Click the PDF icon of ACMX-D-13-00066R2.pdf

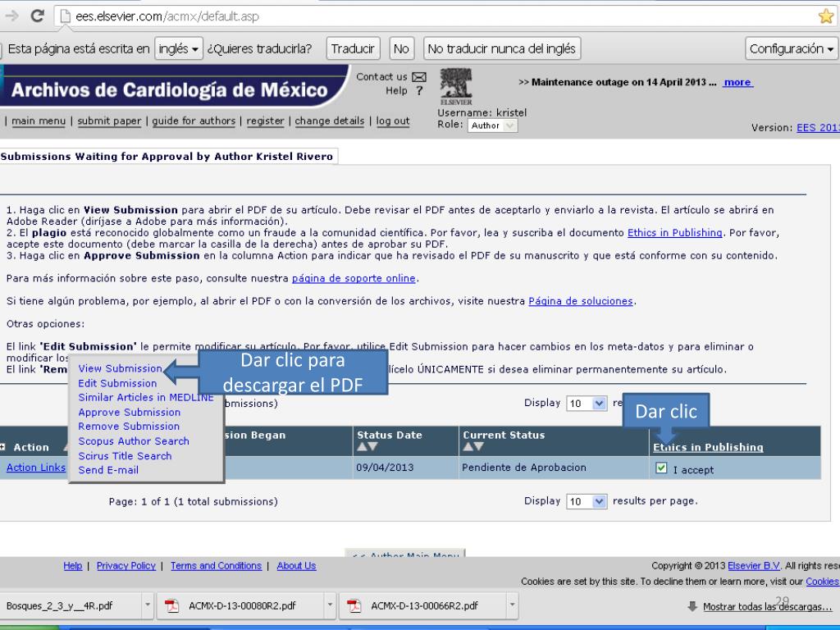(x=354, y=606)
